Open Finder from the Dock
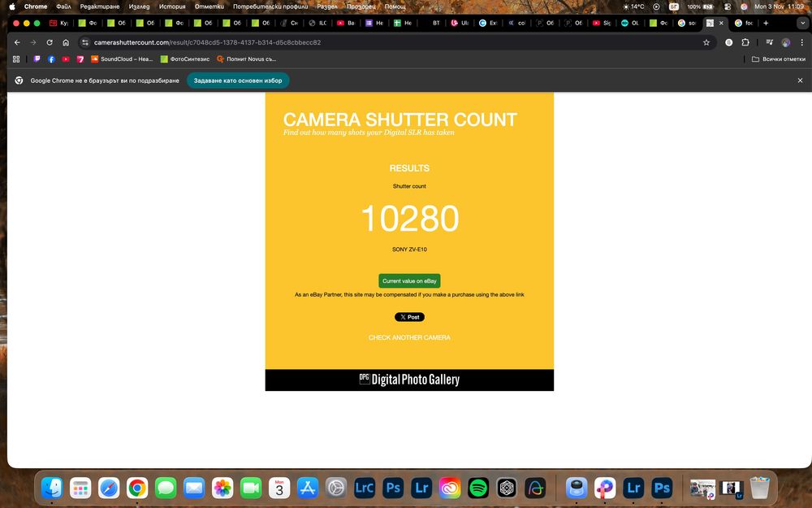The image size is (812, 508). [x=52, y=488]
